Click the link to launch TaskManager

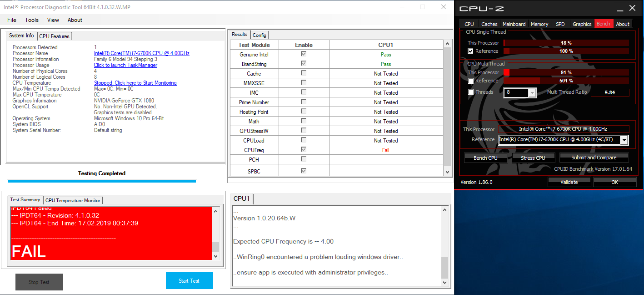click(x=125, y=65)
